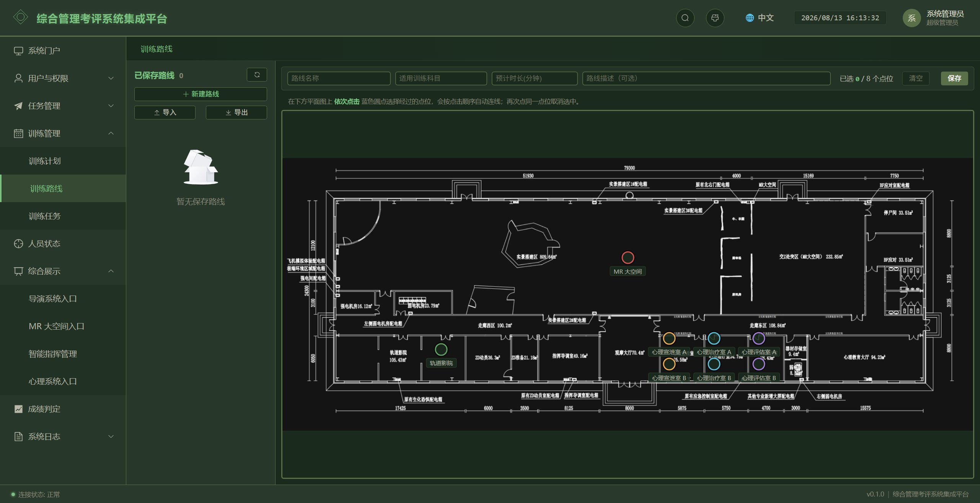The width and height of the screenshot is (980, 503).
Task: Click the platform logo diamond icon
Action: 21,17
